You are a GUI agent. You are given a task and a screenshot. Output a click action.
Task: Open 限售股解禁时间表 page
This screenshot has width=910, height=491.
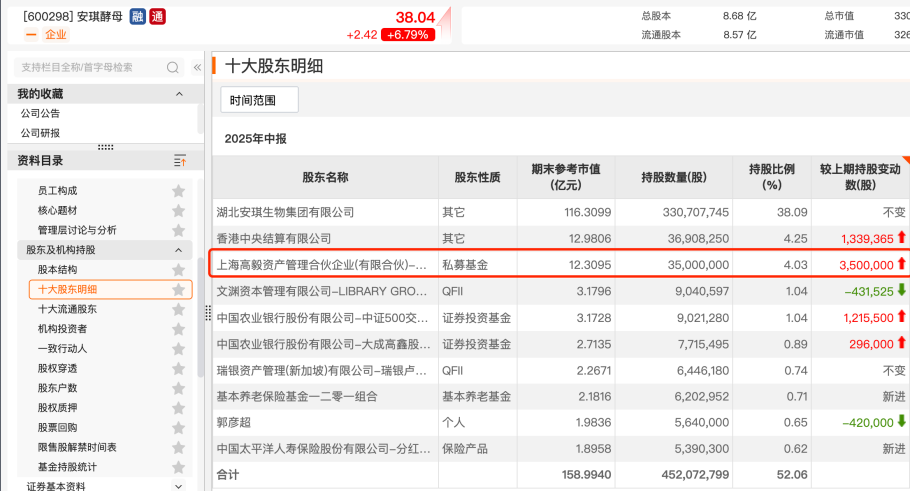(x=77, y=447)
